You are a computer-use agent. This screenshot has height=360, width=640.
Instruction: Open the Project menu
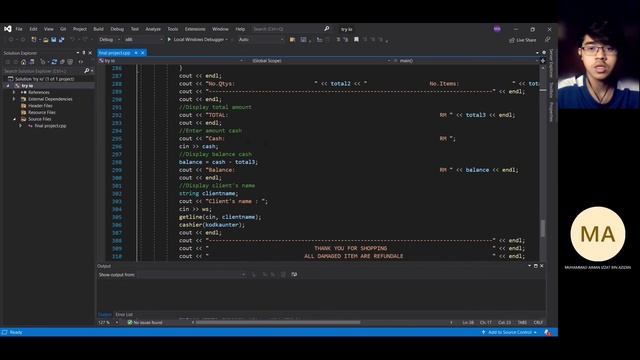click(x=80, y=29)
